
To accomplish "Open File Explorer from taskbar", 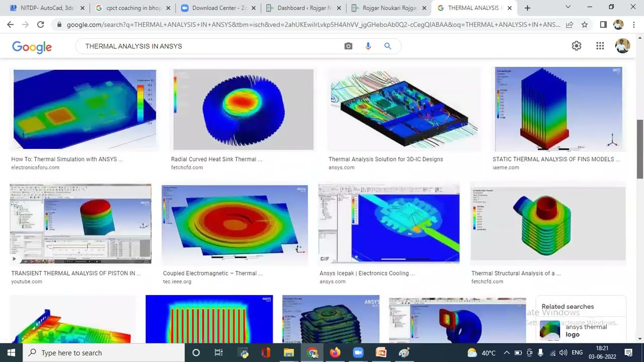I will coord(289,352).
